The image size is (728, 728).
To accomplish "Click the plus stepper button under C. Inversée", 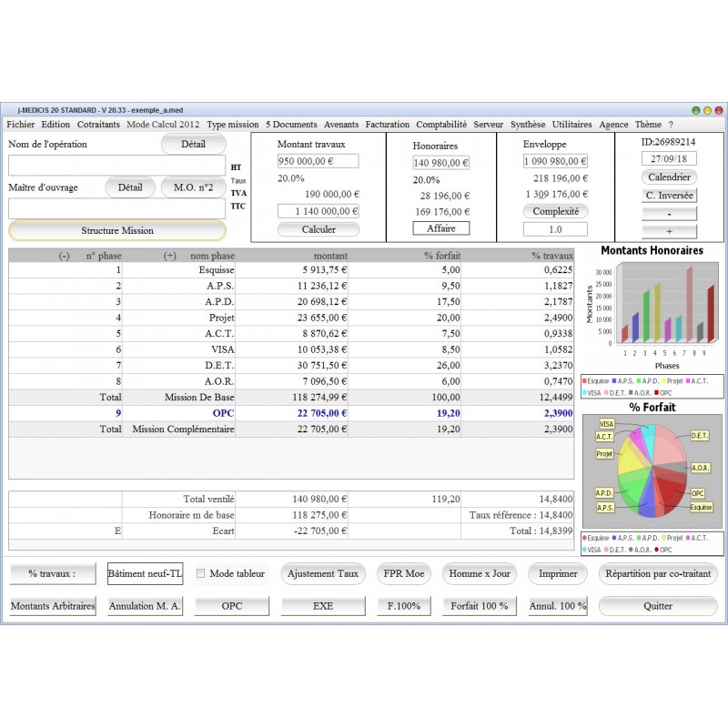I will (669, 231).
